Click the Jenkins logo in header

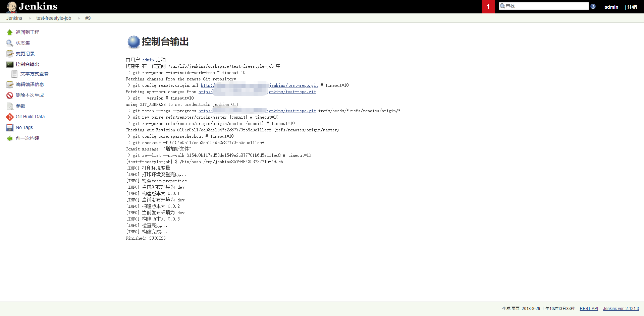[32, 6]
